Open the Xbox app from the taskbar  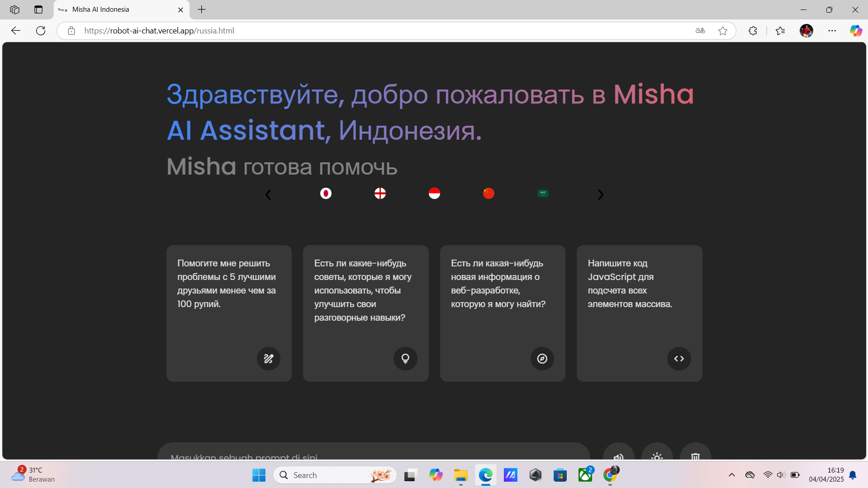coord(585,475)
